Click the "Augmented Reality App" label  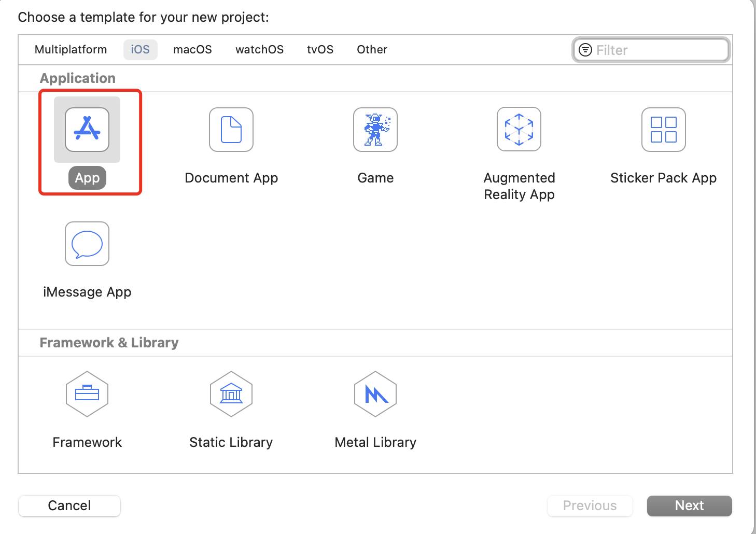coord(519,186)
